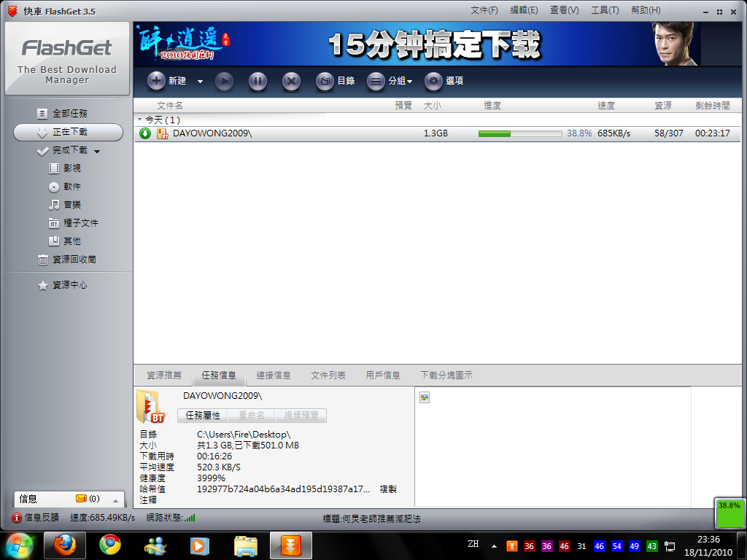
Task: Click the 任務屬性 button
Action: pyautogui.click(x=203, y=415)
